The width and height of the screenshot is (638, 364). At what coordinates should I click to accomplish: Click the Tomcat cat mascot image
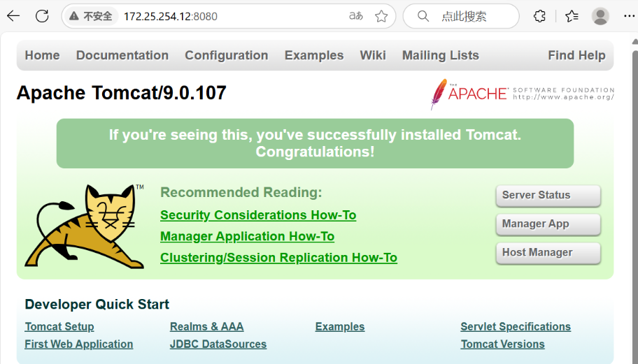85,226
